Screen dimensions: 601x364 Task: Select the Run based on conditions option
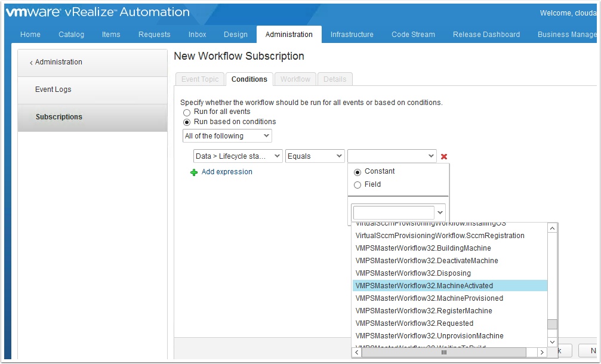pyautogui.click(x=187, y=122)
